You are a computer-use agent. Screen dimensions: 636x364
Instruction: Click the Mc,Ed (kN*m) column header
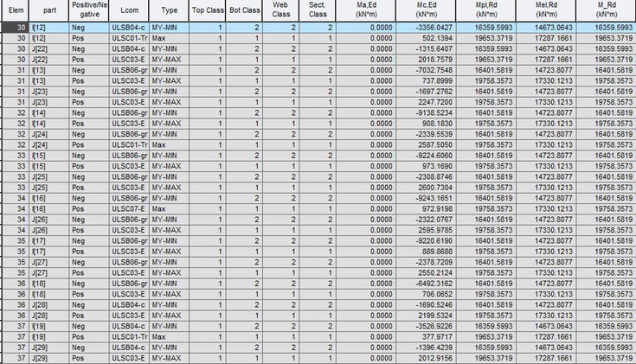426,10
